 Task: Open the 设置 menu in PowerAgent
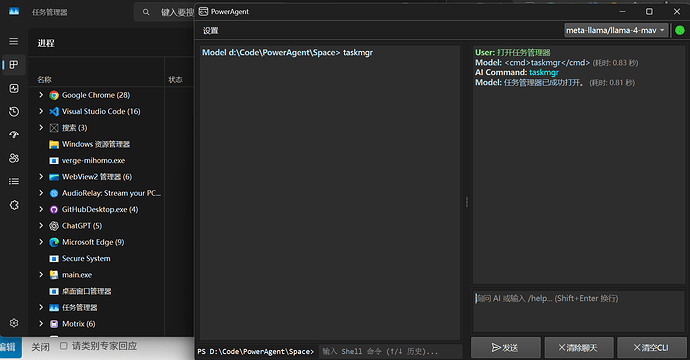(x=210, y=31)
